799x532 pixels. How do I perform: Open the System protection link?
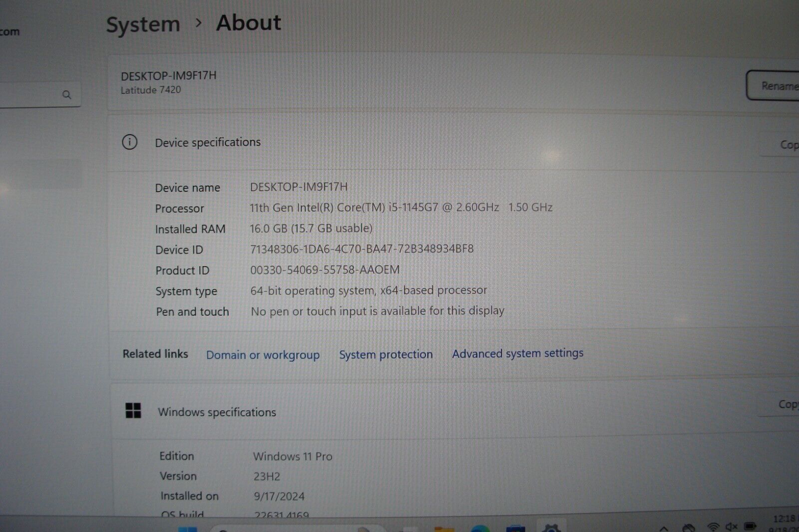pyautogui.click(x=386, y=354)
